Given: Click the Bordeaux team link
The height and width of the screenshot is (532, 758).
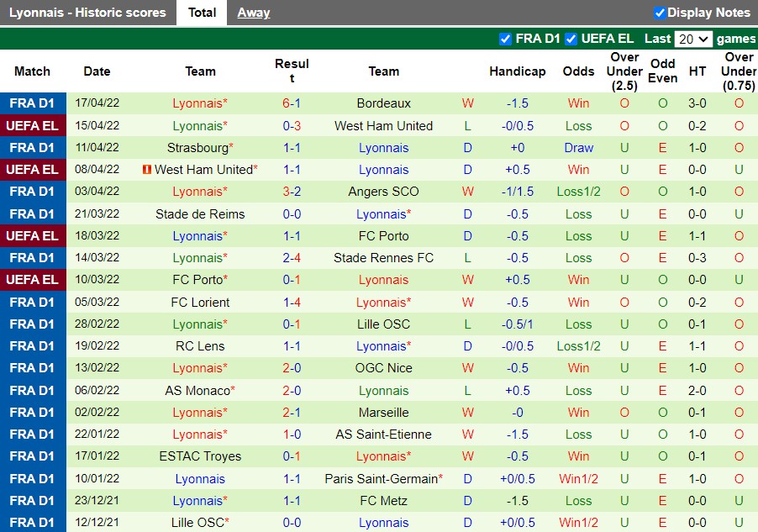Looking at the screenshot, I should 384,103.
